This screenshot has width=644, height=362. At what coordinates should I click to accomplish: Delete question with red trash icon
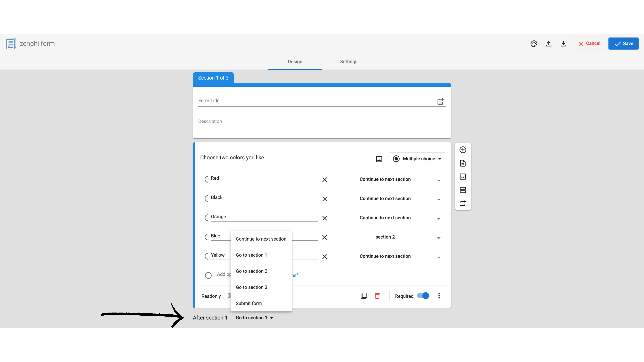tap(377, 296)
